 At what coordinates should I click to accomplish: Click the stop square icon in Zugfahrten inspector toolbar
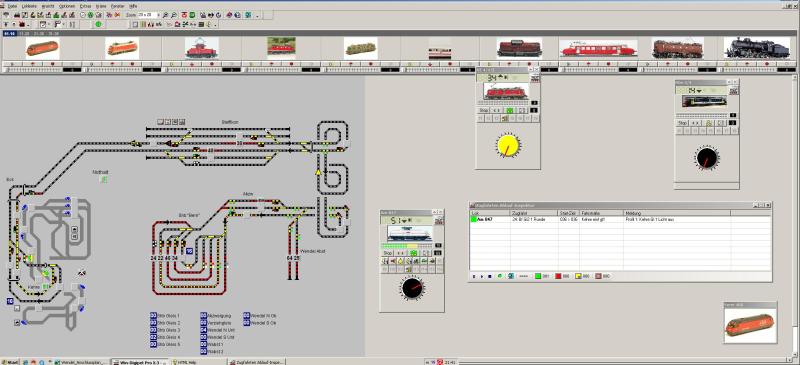(x=490, y=276)
